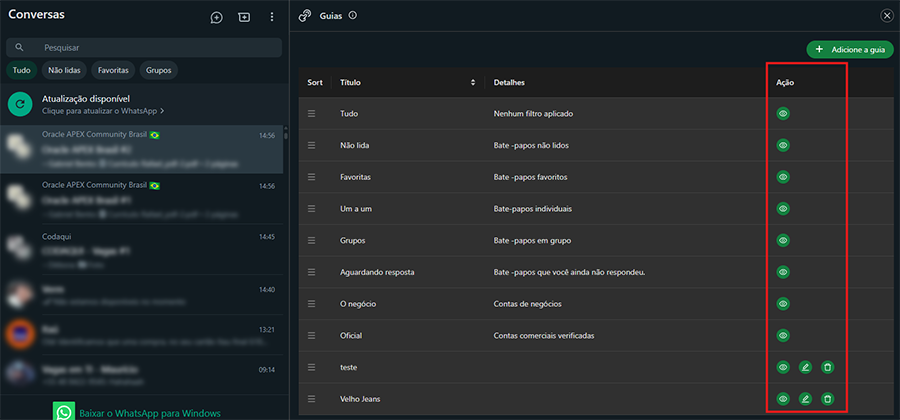Click the Adicione a guia button

[x=850, y=49]
